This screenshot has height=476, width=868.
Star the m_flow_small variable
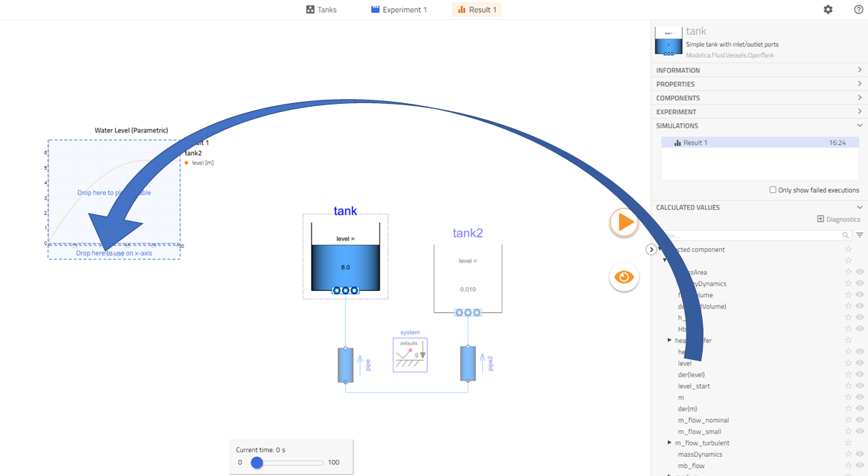click(x=848, y=432)
